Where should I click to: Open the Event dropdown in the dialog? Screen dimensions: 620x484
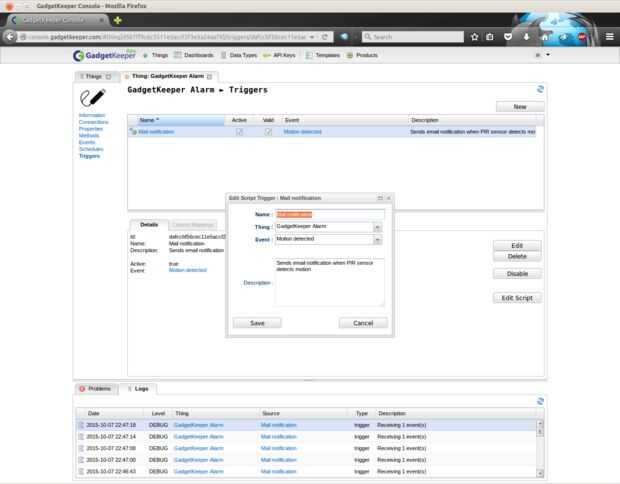pyautogui.click(x=377, y=240)
